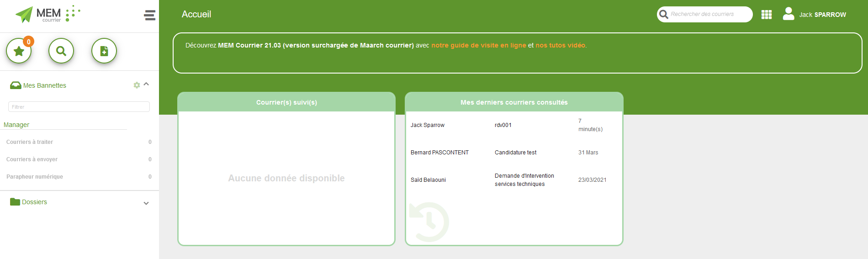
Task: Select Parapheur numérique basket
Action: tap(35, 177)
